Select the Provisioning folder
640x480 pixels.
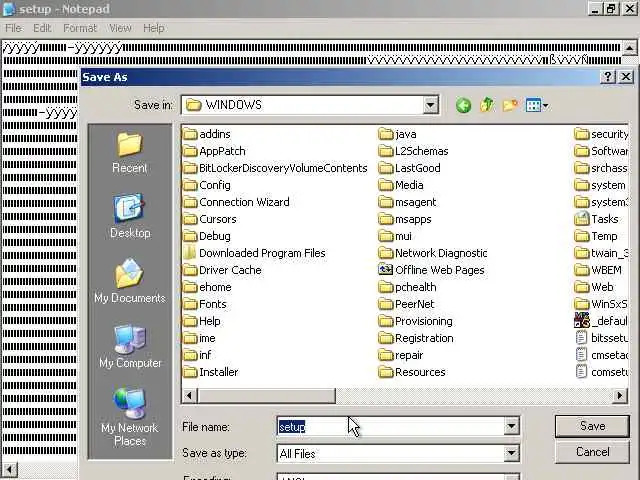416,321
